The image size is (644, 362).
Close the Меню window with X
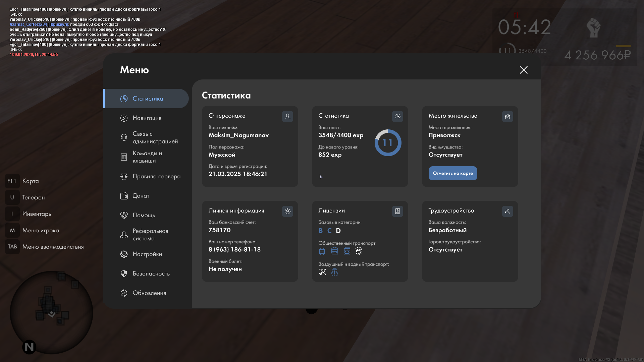tap(524, 70)
